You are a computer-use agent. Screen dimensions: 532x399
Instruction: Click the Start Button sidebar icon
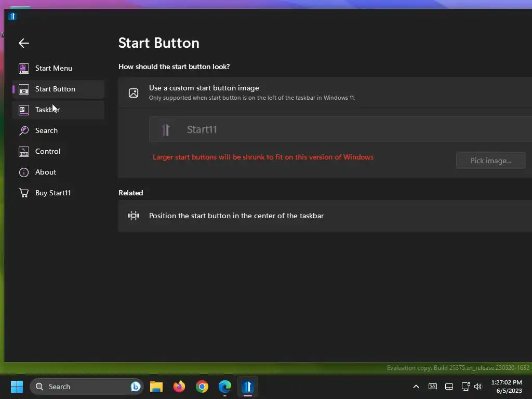[24, 89]
